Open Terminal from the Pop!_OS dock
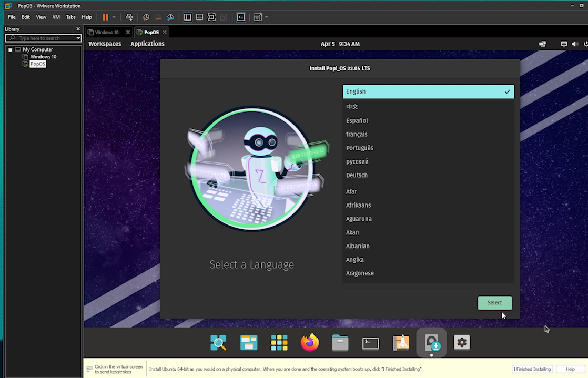This screenshot has height=378, width=588. pyautogui.click(x=371, y=343)
